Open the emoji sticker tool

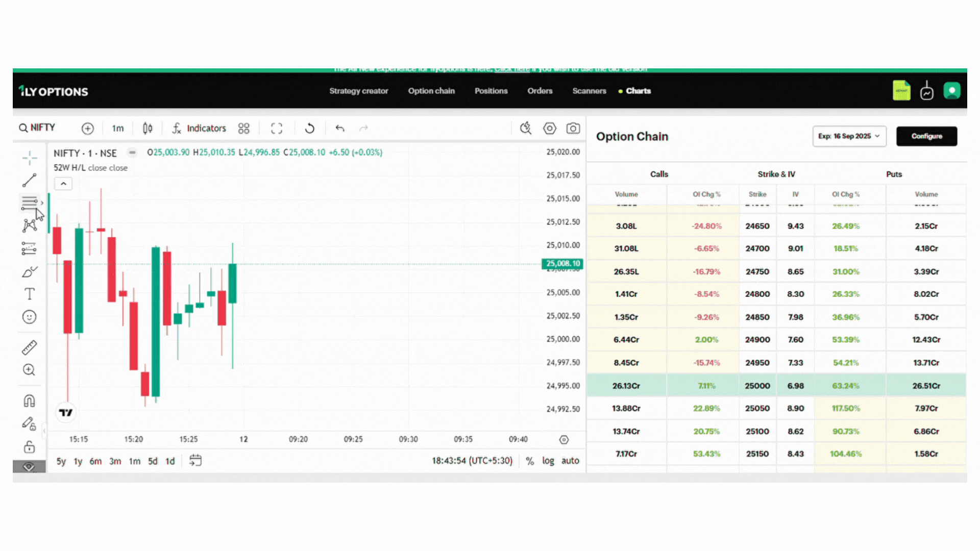tap(29, 317)
